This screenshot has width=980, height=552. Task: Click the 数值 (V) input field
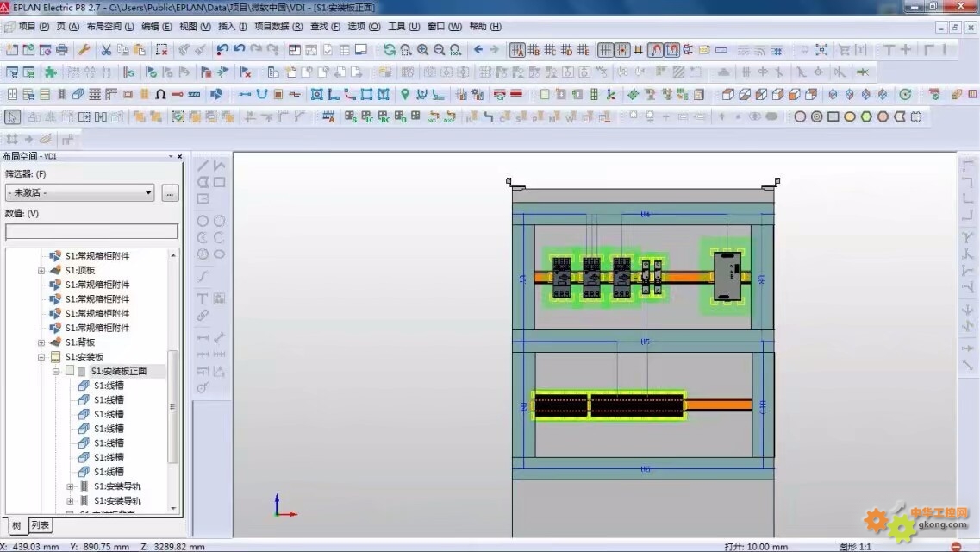(91, 232)
